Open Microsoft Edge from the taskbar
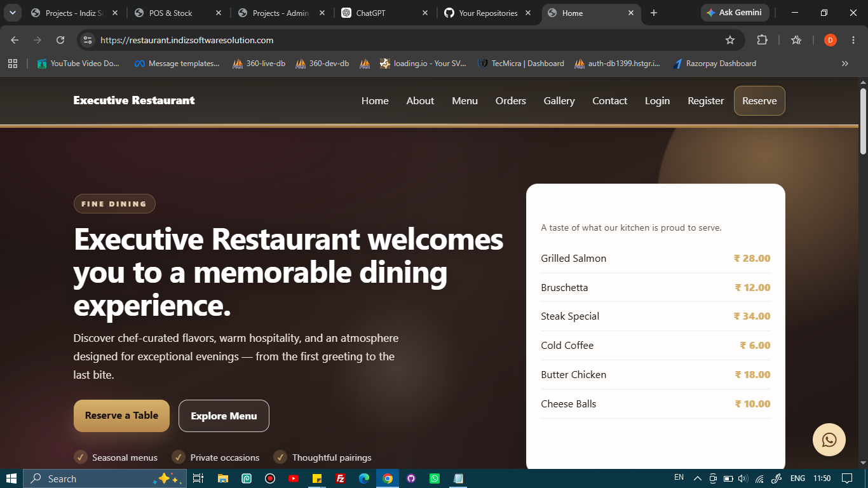The height and width of the screenshot is (488, 868). point(364,478)
